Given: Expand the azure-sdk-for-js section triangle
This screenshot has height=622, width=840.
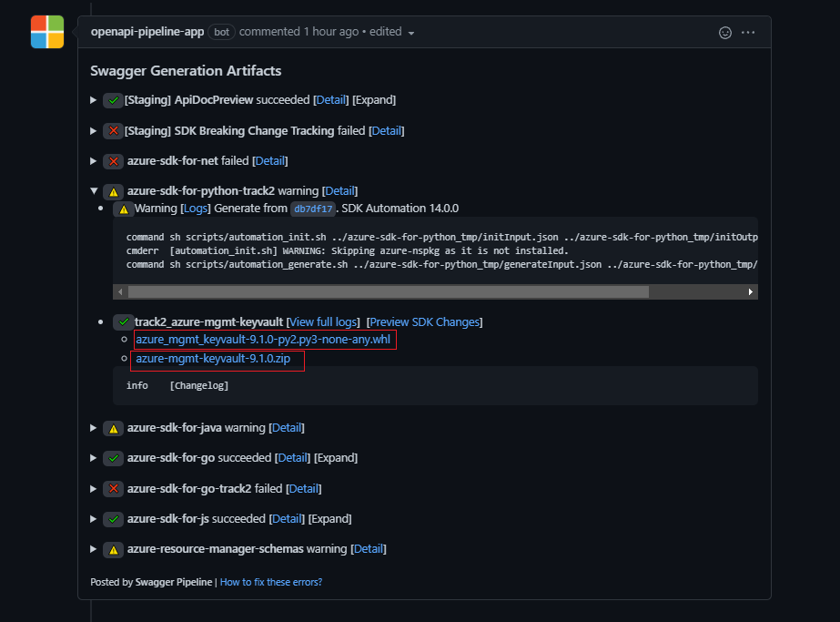Looking at the screenshot, I should (95, 519).
